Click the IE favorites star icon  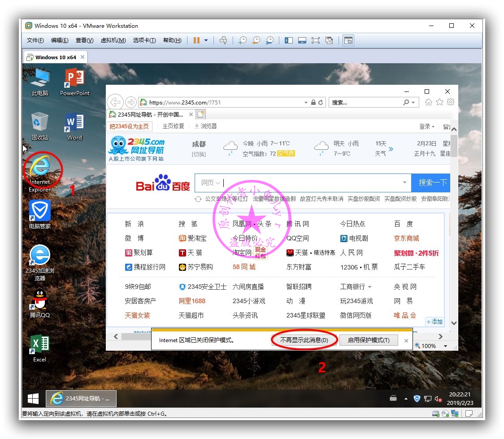pos(440,102)
